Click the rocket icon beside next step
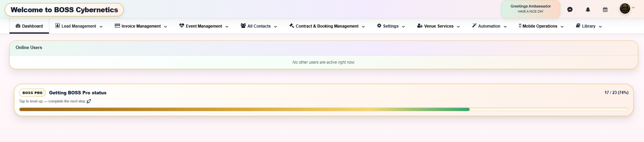 click(89, 101)
